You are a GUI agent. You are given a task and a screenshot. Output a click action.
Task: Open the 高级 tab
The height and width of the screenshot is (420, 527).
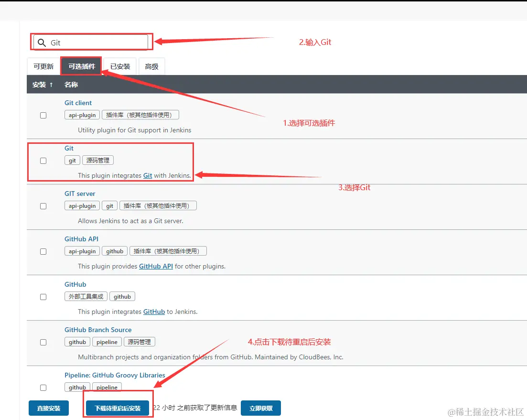tap(151, 66)
